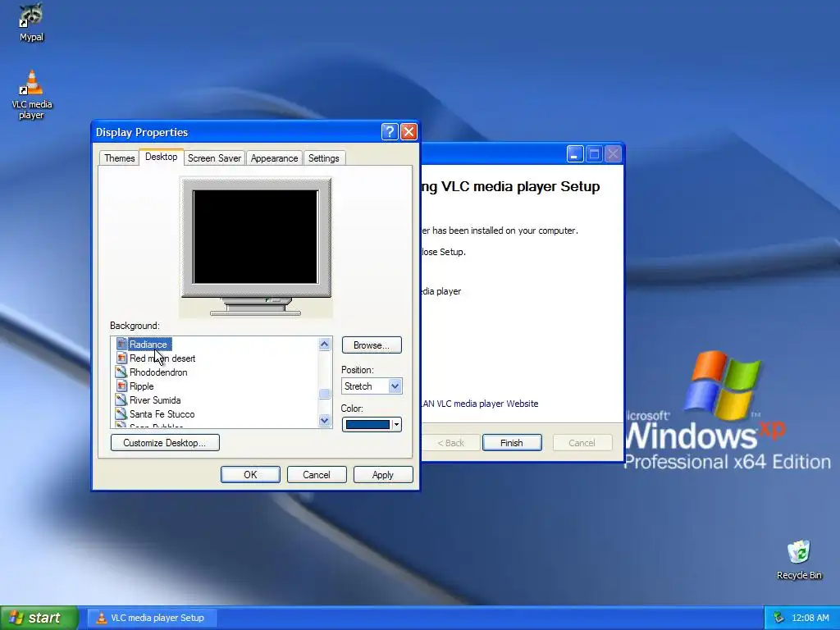Cancel the Display Properties dialog
The image size is (840, 630).
coord(317,475)
